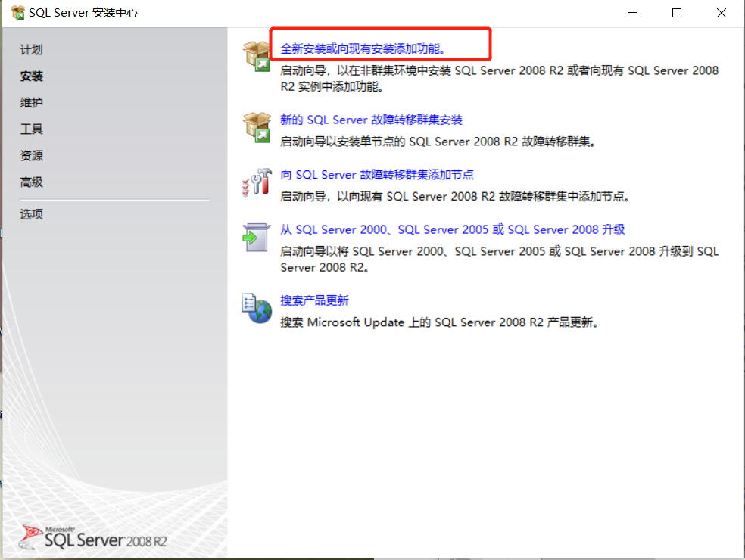Click description 启动向导以将 SQL Server 2000、SQL Server 2005 或 SQL Server 2008 升级到 SQL Server 2008 R2
This screenshot has width=745, height=560.
(500, 260)
